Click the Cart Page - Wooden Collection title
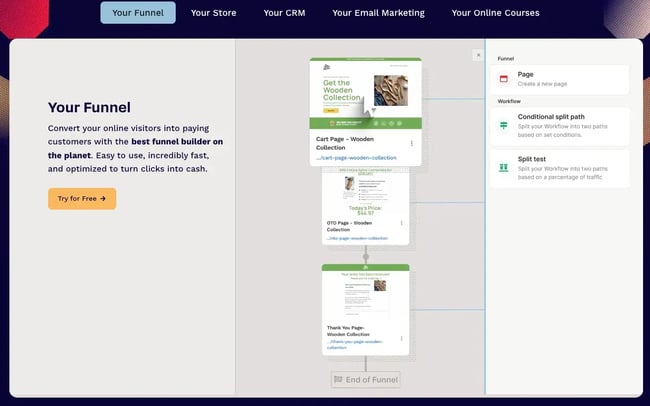This screenshot has height=406, width=650. 345,143
